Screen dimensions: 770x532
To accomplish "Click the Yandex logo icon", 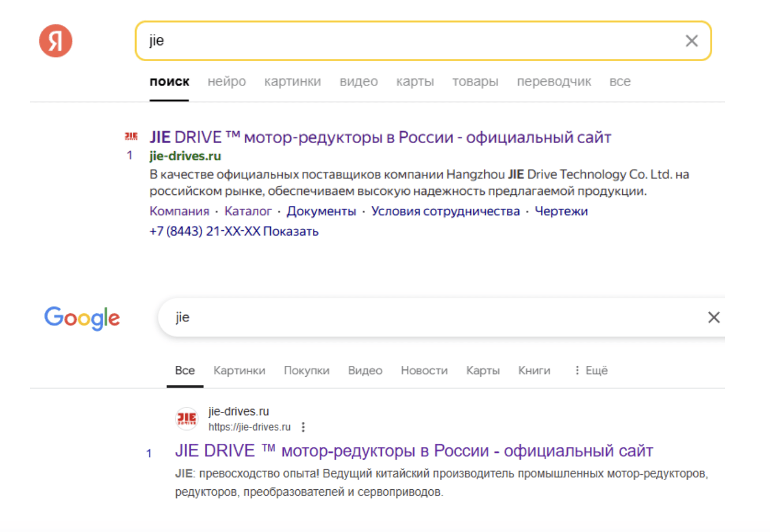I will pos(55,41).
